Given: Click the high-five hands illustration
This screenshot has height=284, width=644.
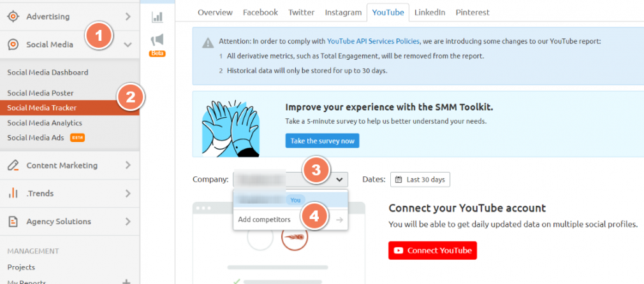Looking at the screenshot, I should pos(230,127).
